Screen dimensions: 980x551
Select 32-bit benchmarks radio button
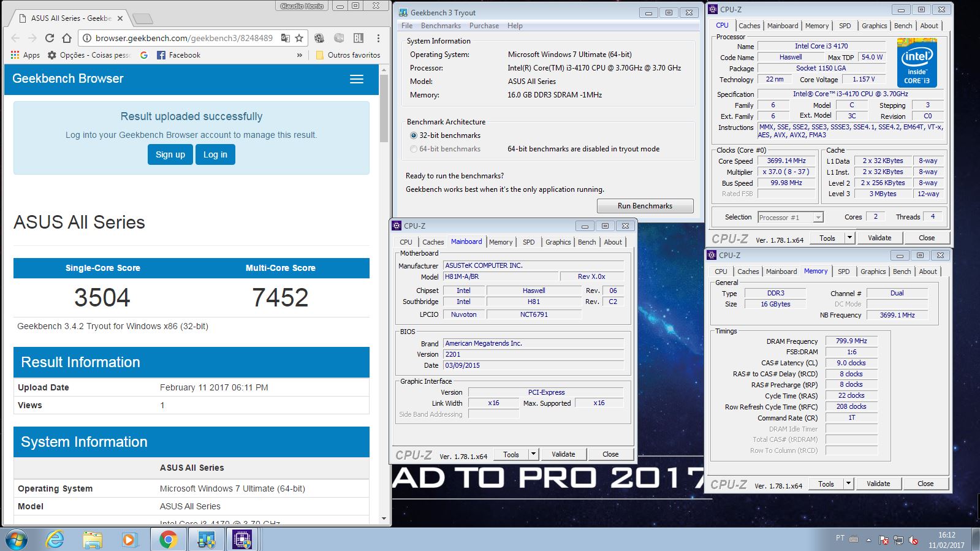(414, 135)
